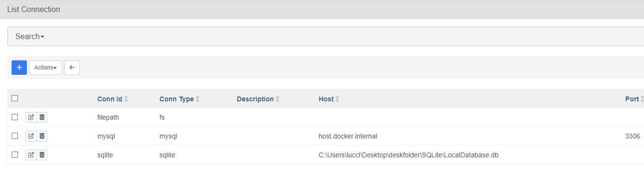This screenshot has width=644, height=181.
Task: Sort by Port column header
Action: coord(634,99)
